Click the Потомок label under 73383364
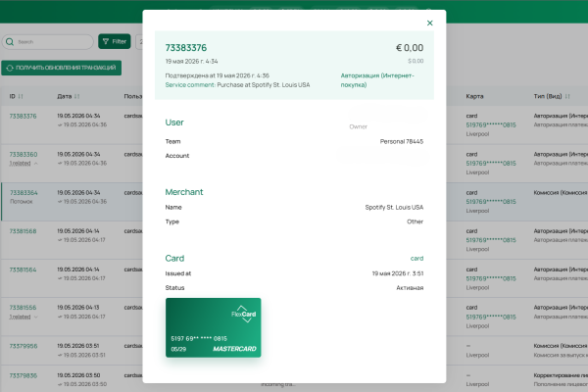 [x=22, y=202]
